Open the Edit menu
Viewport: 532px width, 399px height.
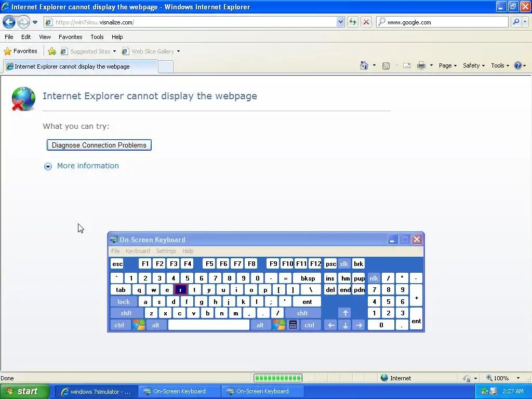(26, 37)
